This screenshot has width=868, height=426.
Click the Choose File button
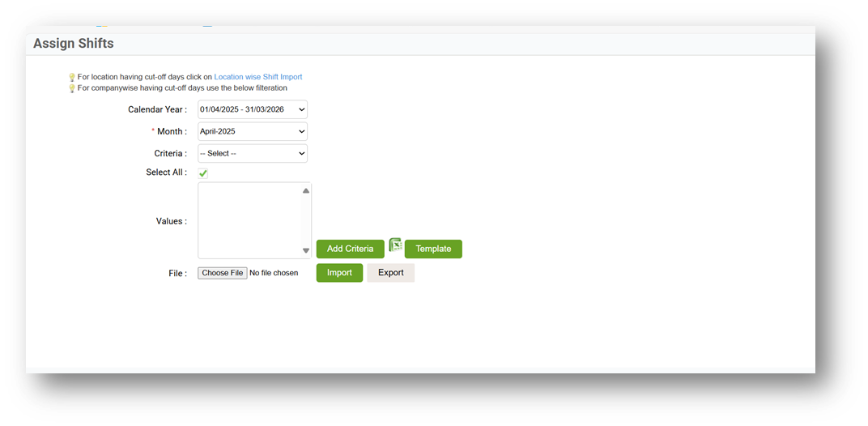click(223, 273)
